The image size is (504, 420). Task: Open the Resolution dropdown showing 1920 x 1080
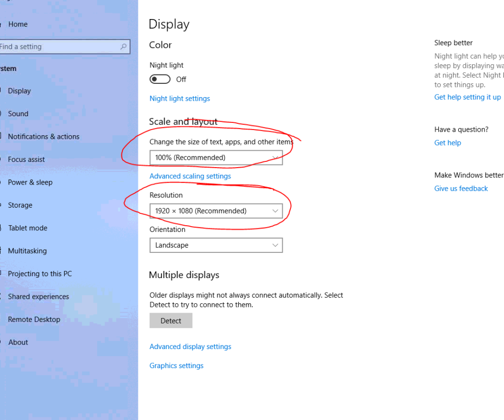point(216,211)
